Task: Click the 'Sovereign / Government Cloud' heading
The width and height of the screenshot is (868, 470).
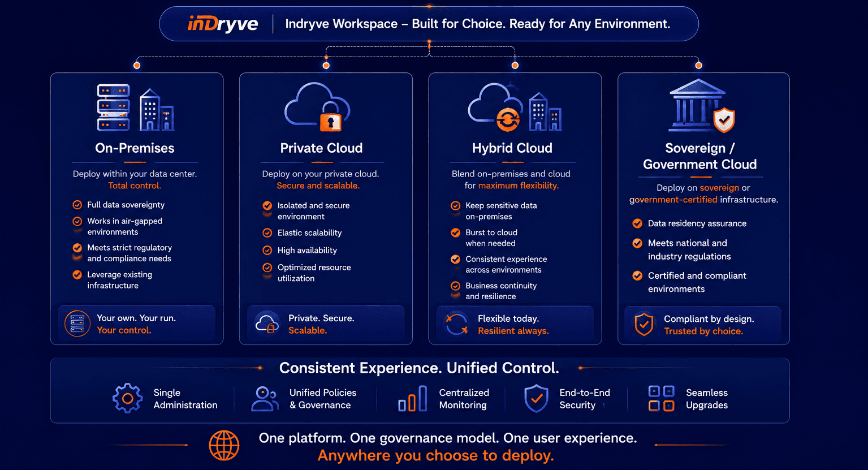Action: click(700, 157)
